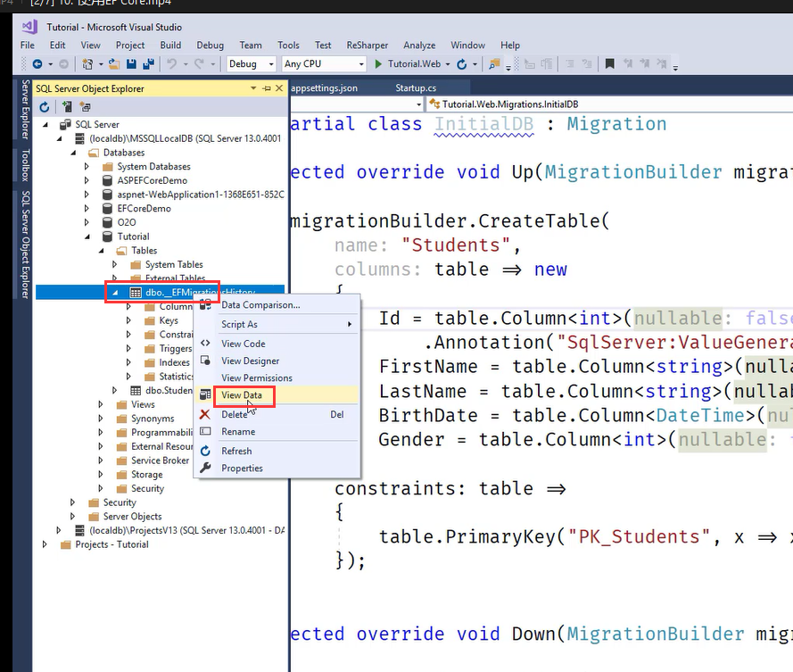
Task: Click the EFCoreDemo database icon
Action: tap(107, 209)
